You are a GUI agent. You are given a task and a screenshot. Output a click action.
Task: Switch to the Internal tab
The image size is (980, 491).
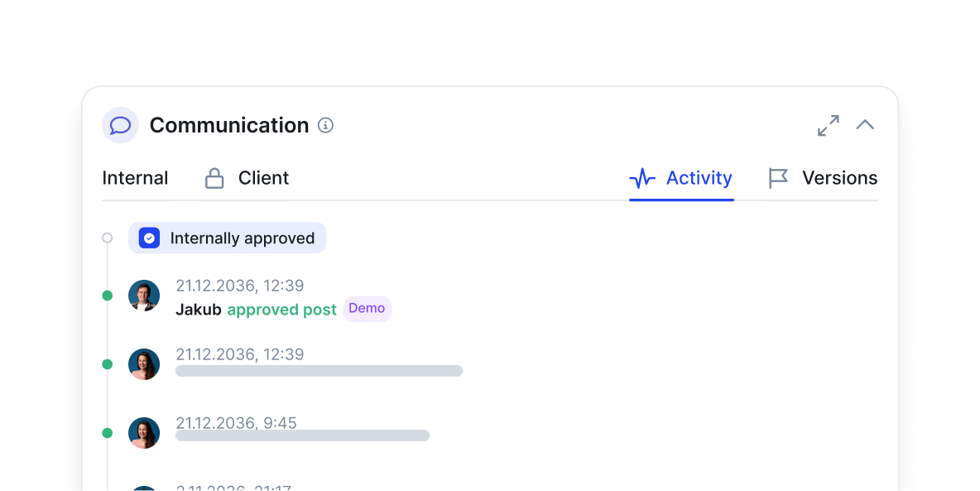point(135,178)
